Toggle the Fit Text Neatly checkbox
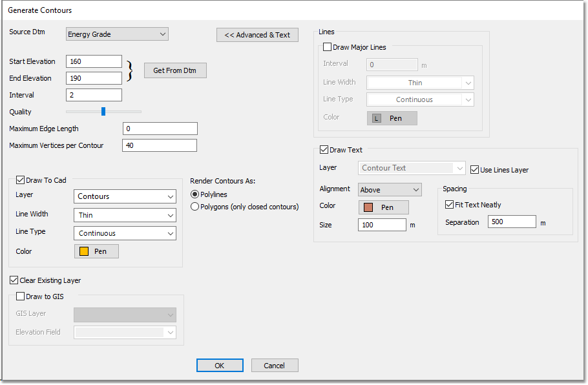This screenshot has width=588, height=385. pos(449,205)
